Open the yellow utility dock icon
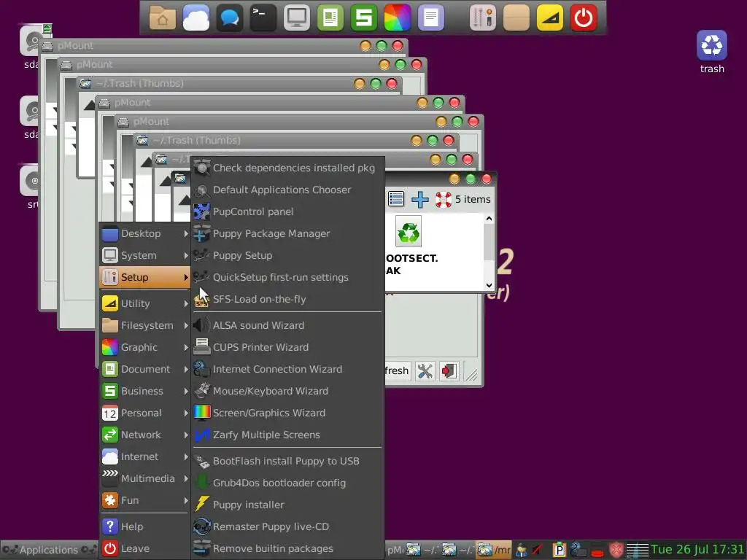This screenshot has height=560, width=747. tap(550, 17)
